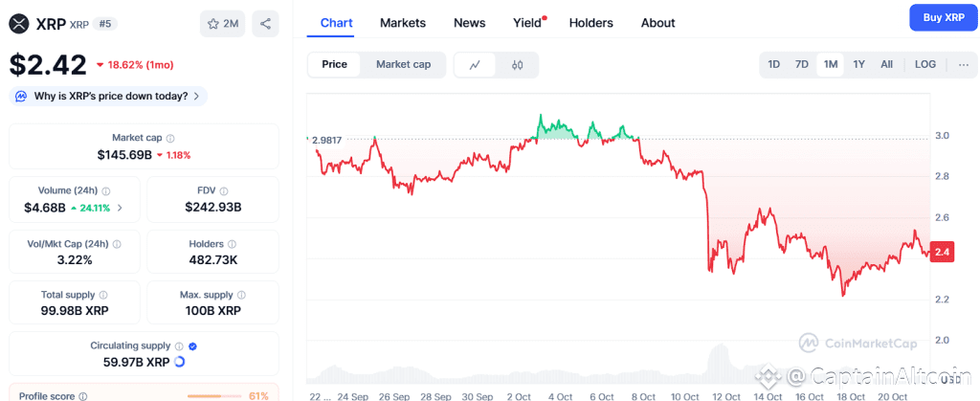Click the Market cap info icon
This screenshot has width=980, height=401.
coord(170,139)
